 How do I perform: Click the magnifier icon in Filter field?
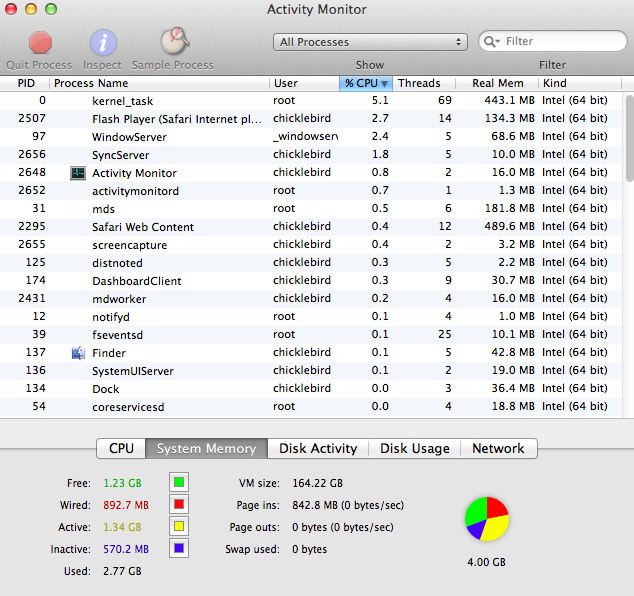point(492,41)
